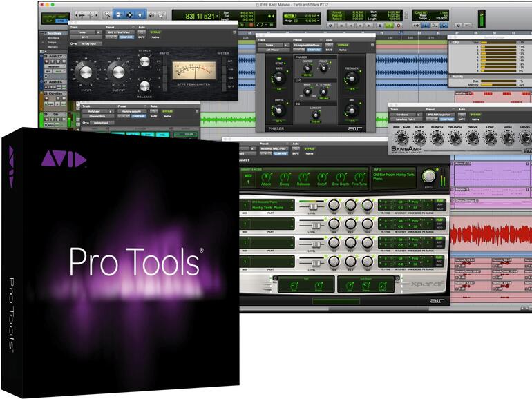This screenshot has height=399, width=532.
Task: Record-enable the AcstcXY track
Action: pyautogui.click(x=46, y=61)
